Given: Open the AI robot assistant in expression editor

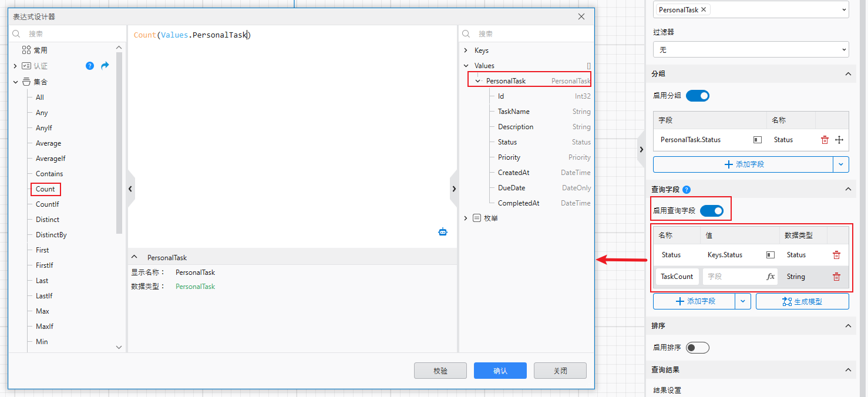Looking at the screenshot, I should click(443, 231).
